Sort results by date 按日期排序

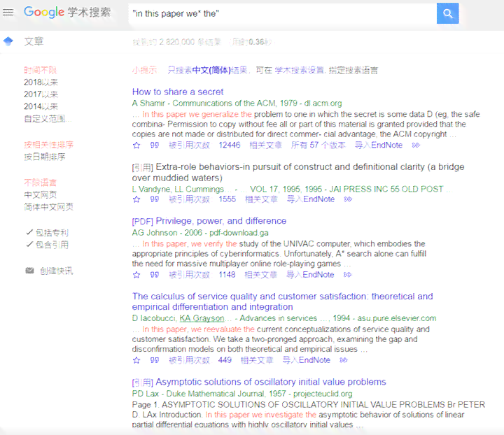45,157
